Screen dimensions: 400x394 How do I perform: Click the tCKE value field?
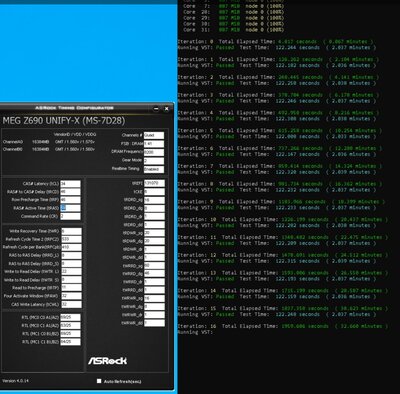[x=154, y=192]
